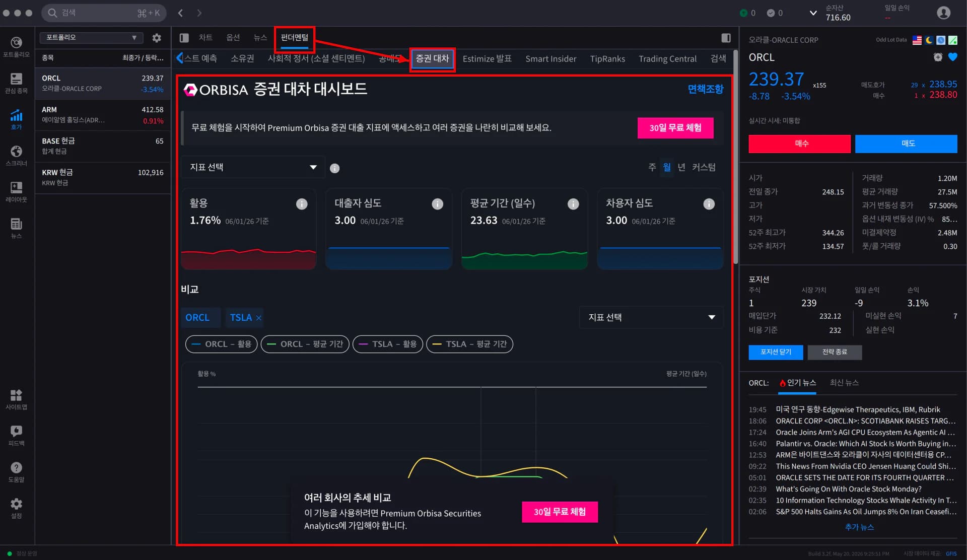Image resolution: width=967 pixels, height=560 pixels.
Task: Switch to the 차트 tab
Action: (x=205, y=38)
